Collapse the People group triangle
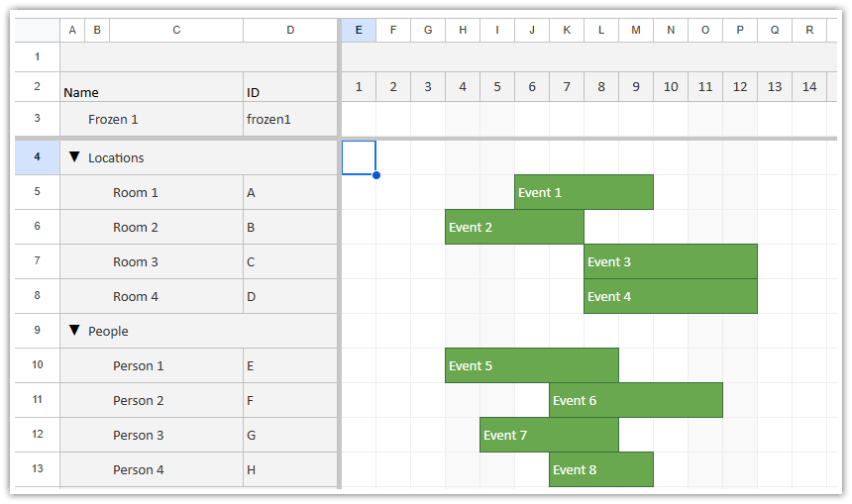The image size is (852, 504). click(74, 330)
